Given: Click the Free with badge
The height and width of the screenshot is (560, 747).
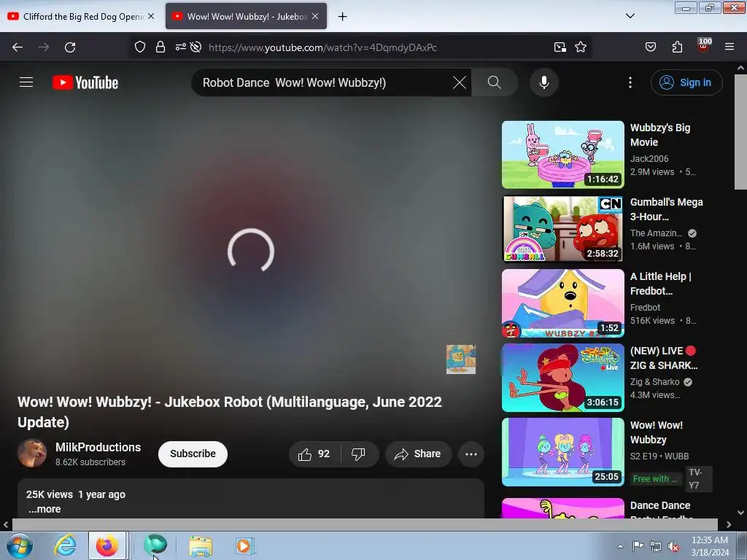Looking at the screenshot, I should point(655,478).
